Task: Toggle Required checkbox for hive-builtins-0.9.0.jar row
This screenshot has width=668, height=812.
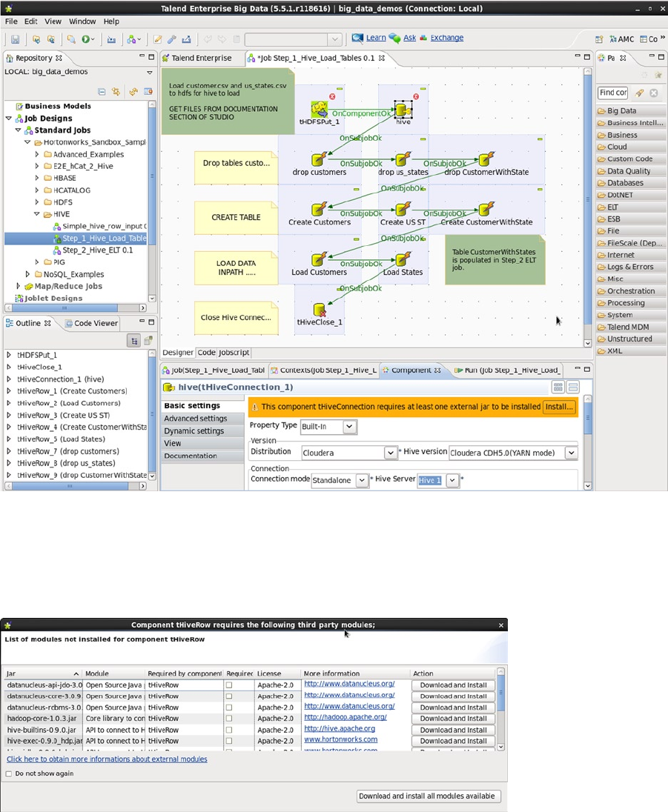Action: point(229,730)
